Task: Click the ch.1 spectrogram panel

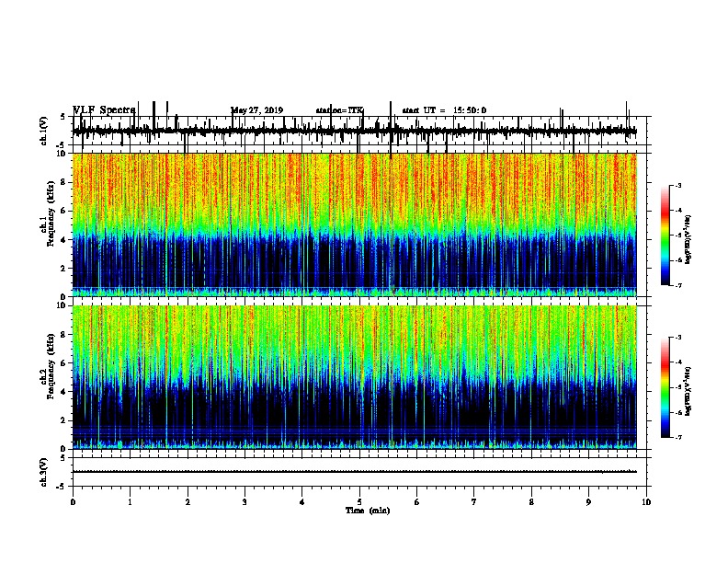Action: [355, 224]
